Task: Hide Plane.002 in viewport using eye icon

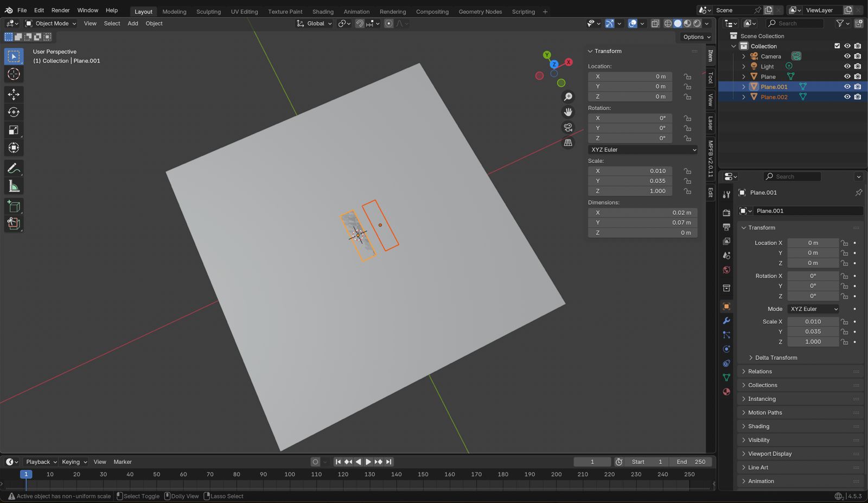Action: tap(847, 97)
